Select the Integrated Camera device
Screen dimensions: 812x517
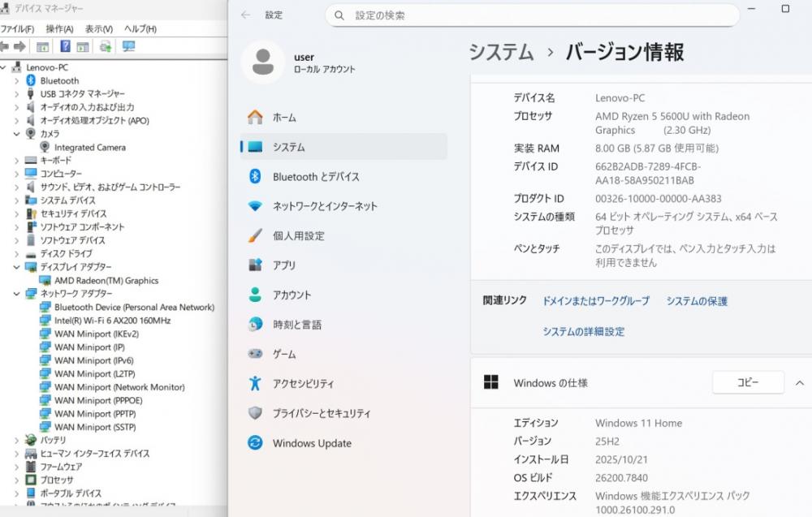(90, 148)
